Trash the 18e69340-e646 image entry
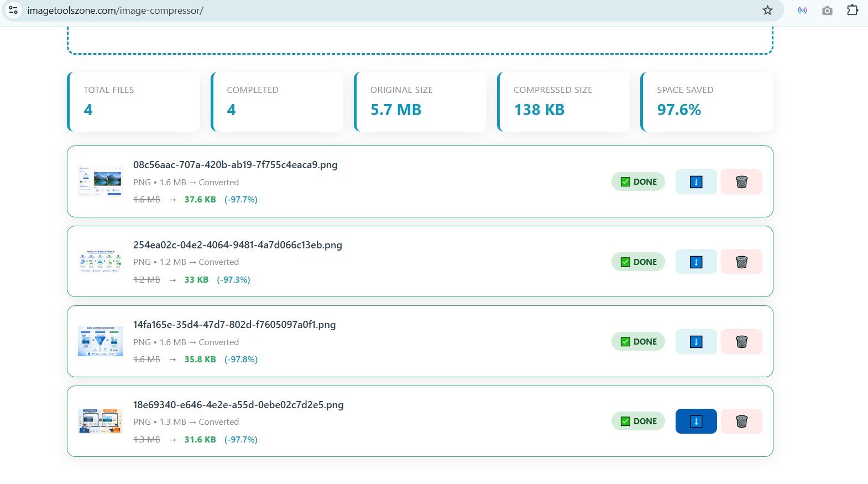This screenshot has height=484, width=868. point(741,421)
